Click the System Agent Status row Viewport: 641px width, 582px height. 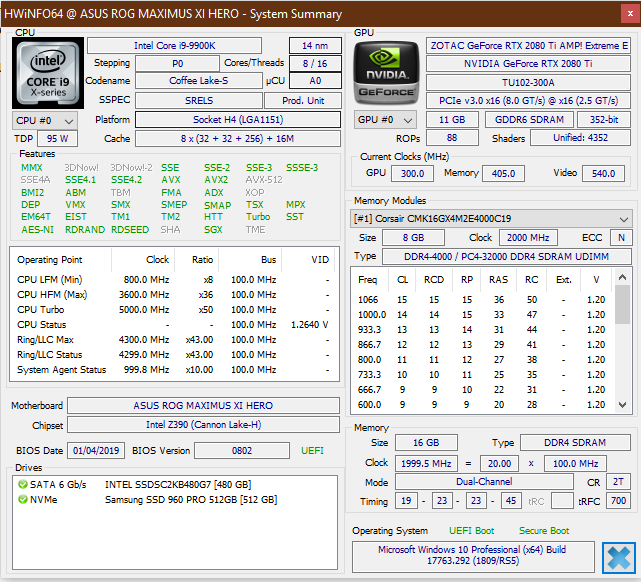click(174, 370)
